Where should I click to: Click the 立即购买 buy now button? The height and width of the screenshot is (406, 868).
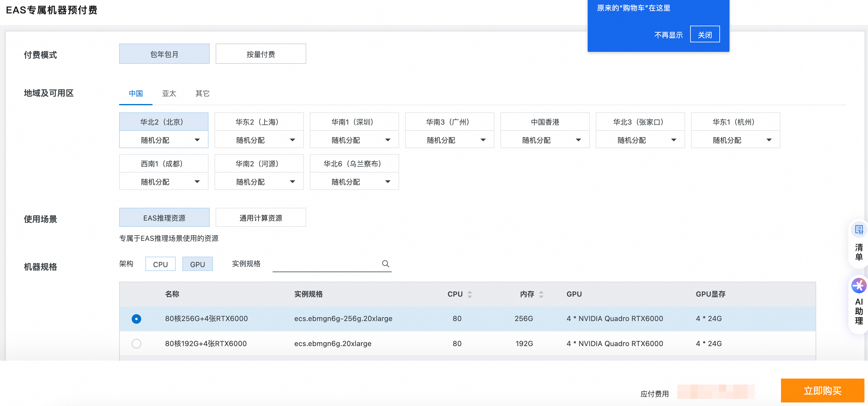coord(822,390)
